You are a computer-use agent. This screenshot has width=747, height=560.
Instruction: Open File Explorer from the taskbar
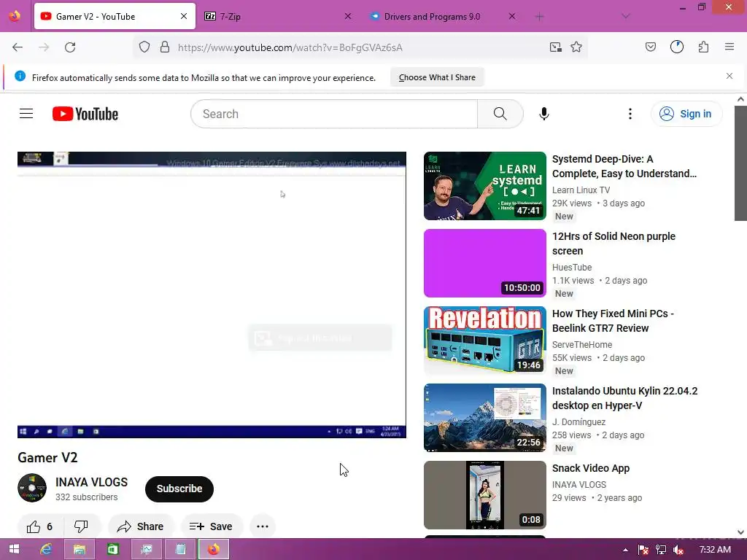pyautogui.click(x=79, y=549)
